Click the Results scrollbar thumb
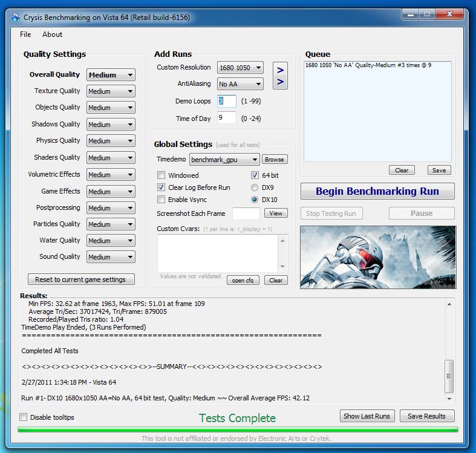The image size is (476, 453). 449,376
